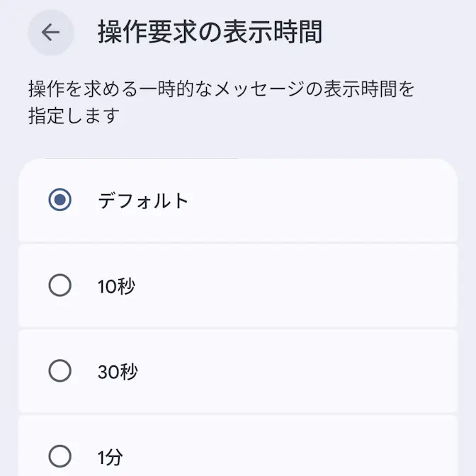Image resolution: width=476 pixels, height=476 pixels.
Task: Click the blank right side of 10秒 row
Action: click(x=354, y=286)
